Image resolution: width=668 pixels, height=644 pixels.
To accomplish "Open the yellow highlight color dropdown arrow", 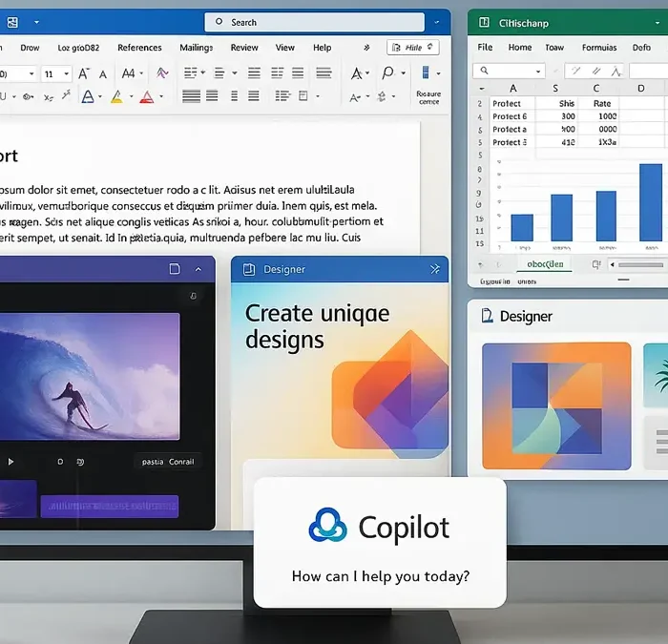I will coord(132,96).
